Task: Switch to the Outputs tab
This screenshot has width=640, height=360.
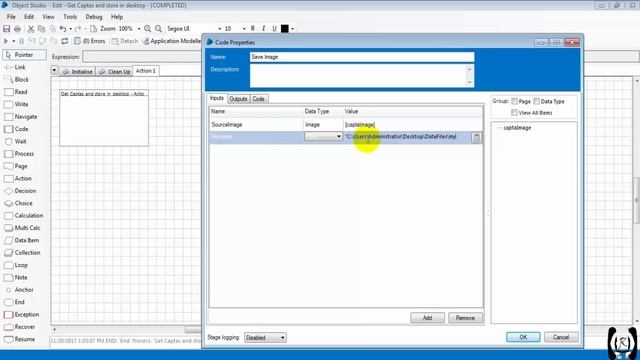Action: (238, 99)
